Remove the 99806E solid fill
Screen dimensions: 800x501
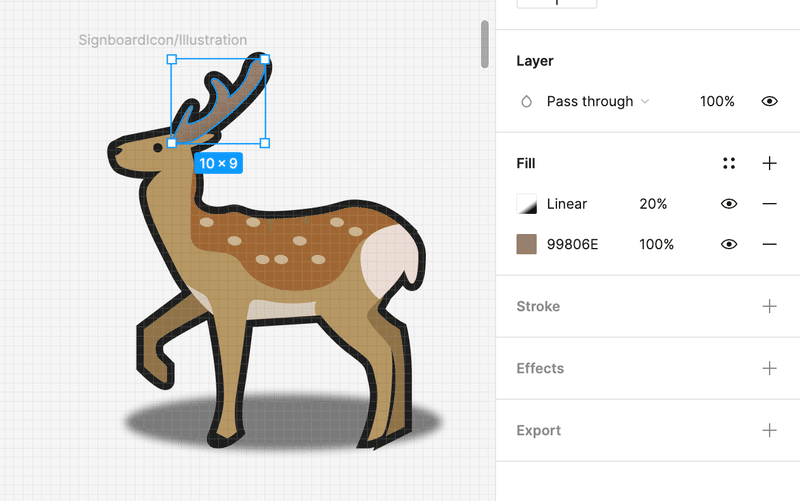pos(769,244)
